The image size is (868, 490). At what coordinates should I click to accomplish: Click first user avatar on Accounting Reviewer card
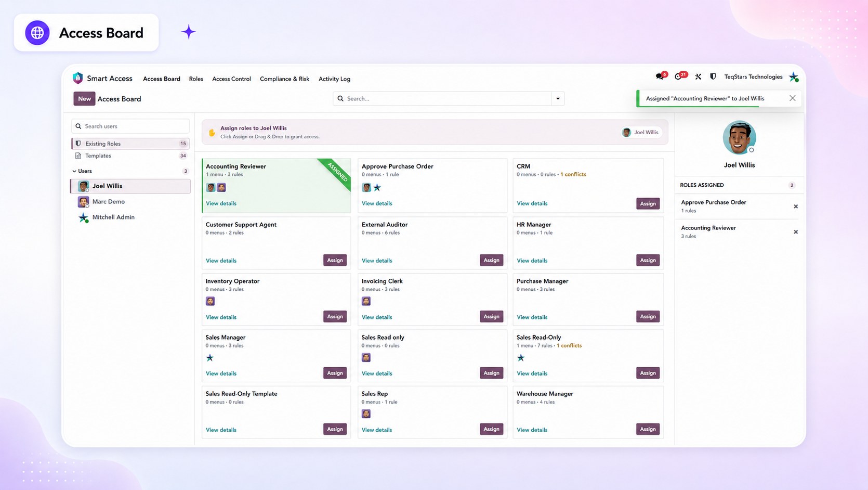pos(211,187)
